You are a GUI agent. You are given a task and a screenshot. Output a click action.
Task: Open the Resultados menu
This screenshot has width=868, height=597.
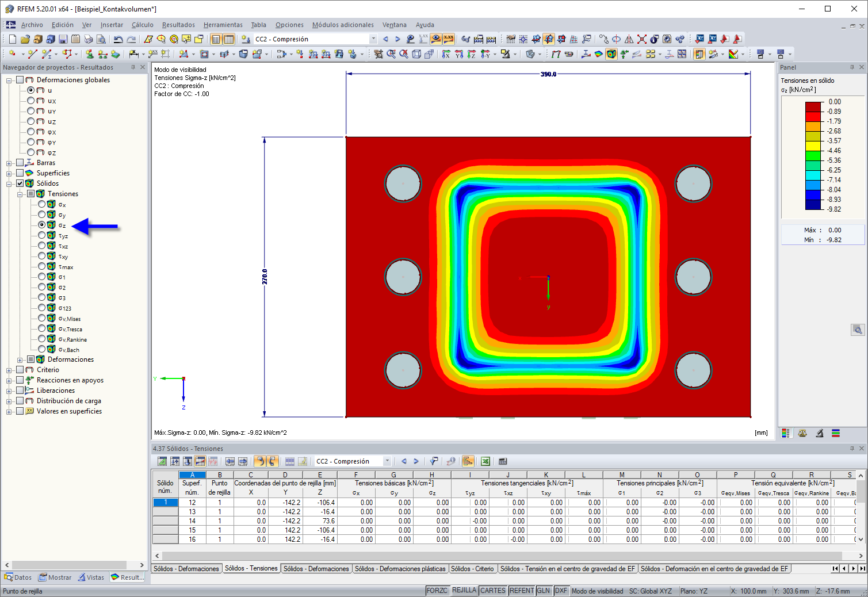[x=178, y=25]
